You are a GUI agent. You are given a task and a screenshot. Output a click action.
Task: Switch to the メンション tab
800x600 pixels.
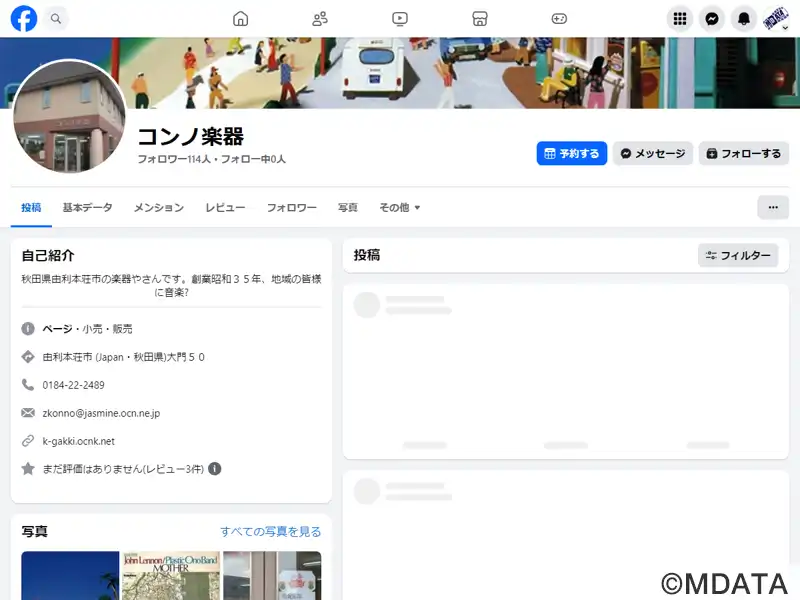(x=159, y=208)
